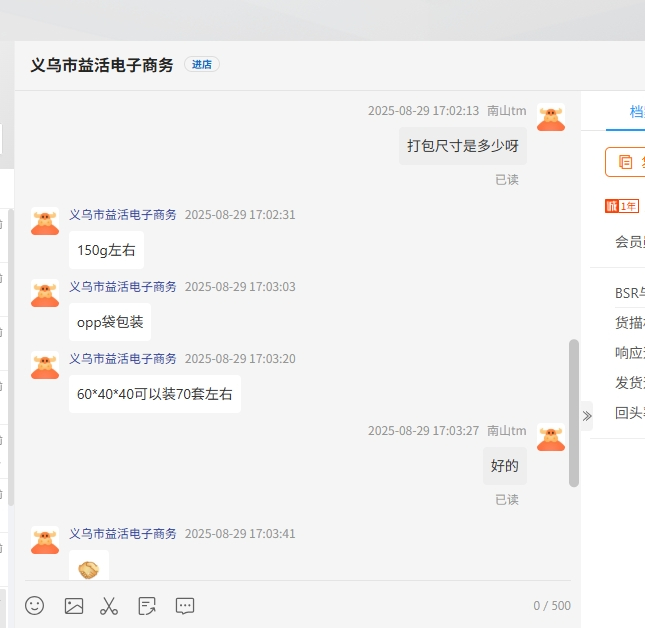Click the 打包尺寸是多少呀 message bubble
This screenshot has width=645, height=628.
(x=462, y=146)
